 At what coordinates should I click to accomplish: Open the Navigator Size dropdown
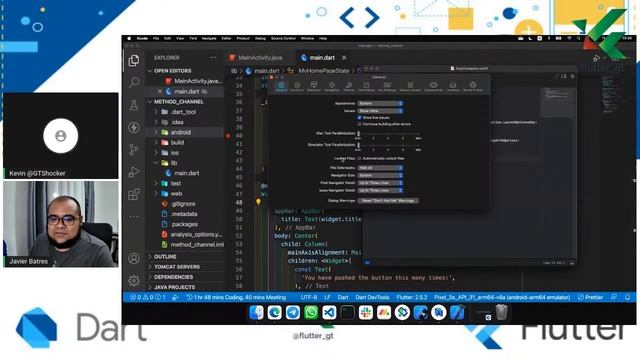pos(380,175)
